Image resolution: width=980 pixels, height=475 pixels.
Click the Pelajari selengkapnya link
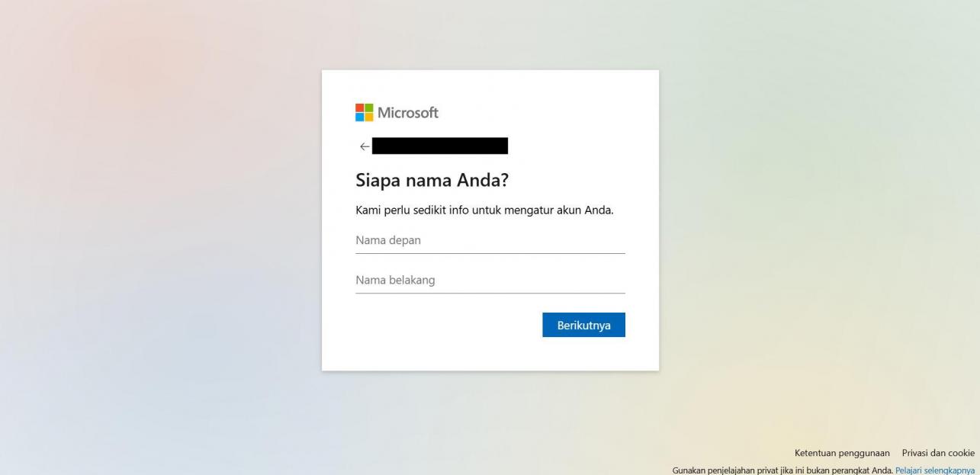tap(937, 469)
